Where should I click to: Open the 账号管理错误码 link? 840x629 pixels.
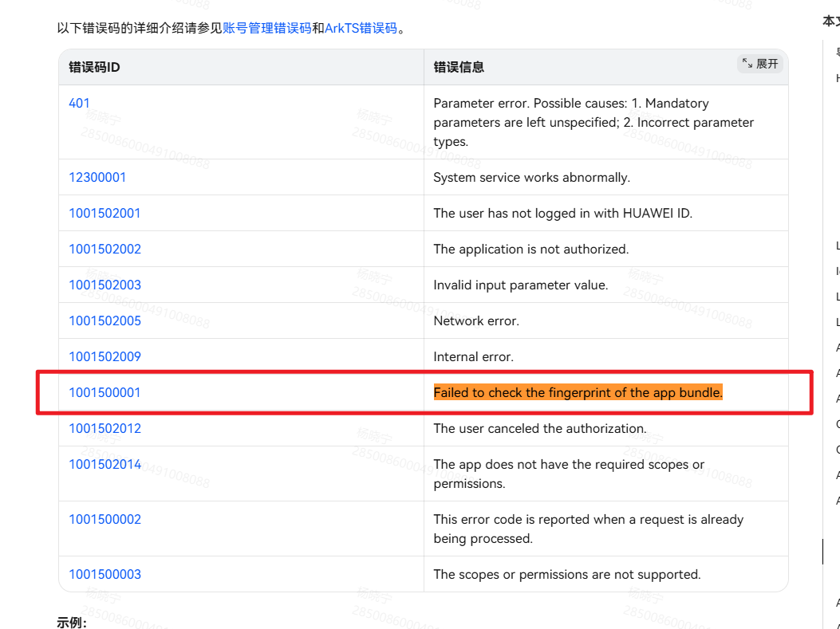pyautogui.click(x=266, y=29)
